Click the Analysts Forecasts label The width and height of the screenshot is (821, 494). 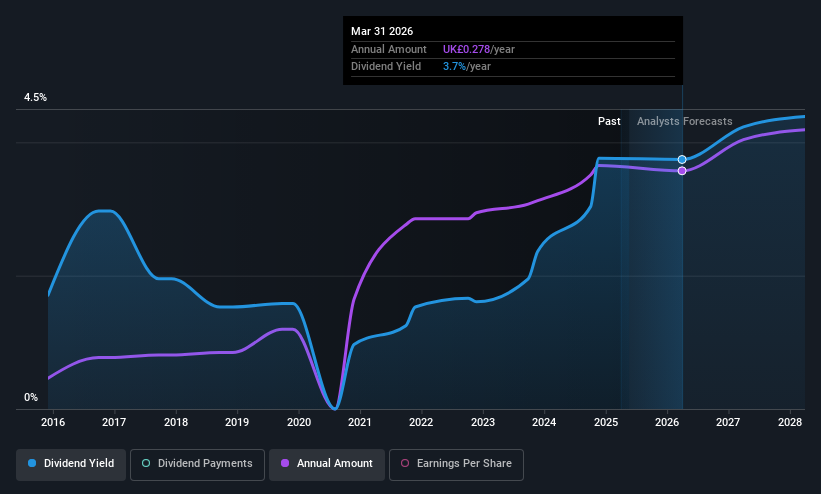click(x=684, y=122)
